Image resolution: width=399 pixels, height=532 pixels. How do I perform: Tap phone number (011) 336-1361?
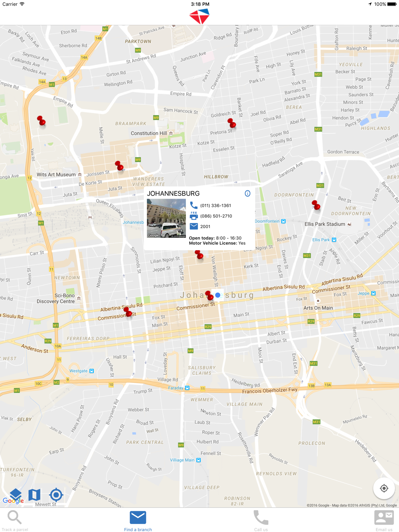215,205
